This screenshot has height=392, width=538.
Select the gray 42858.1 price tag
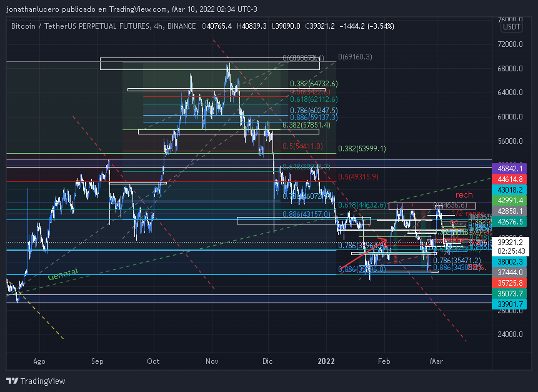509,211
